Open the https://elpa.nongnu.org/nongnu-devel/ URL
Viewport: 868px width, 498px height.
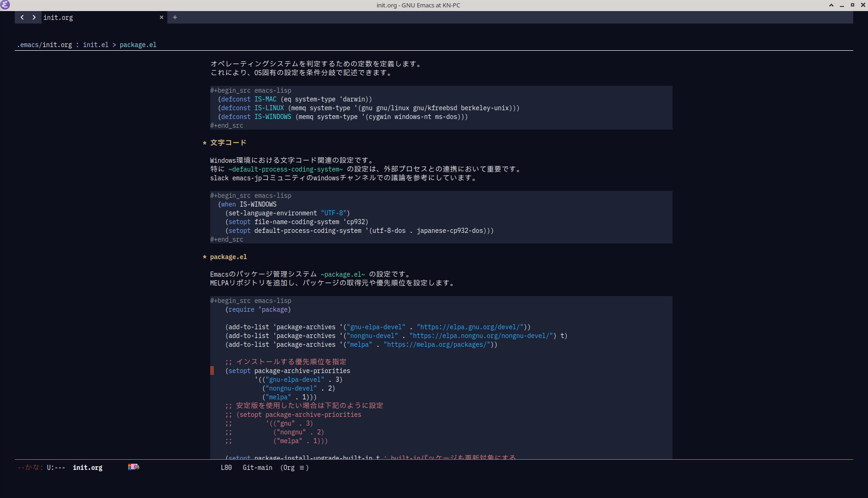coord(481,336)
